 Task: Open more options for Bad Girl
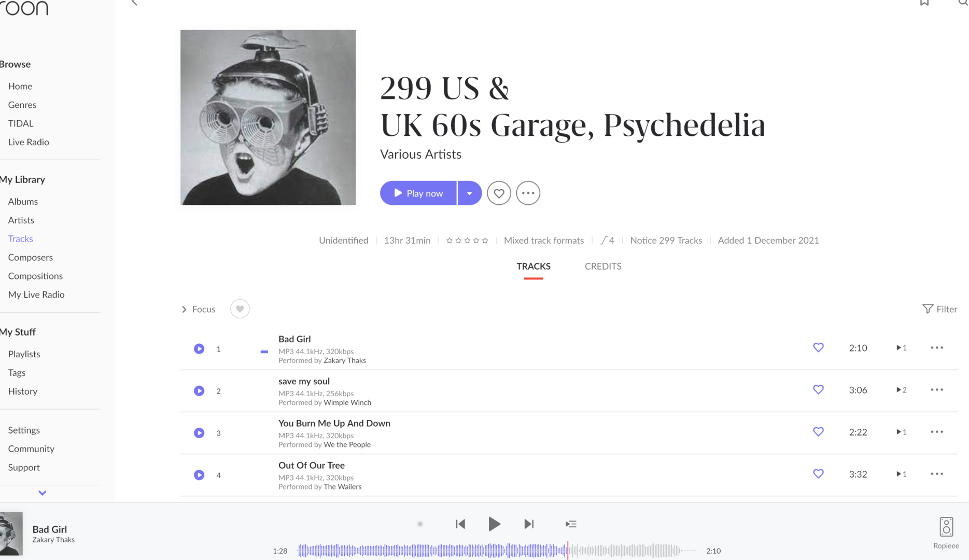pos(937,348)
